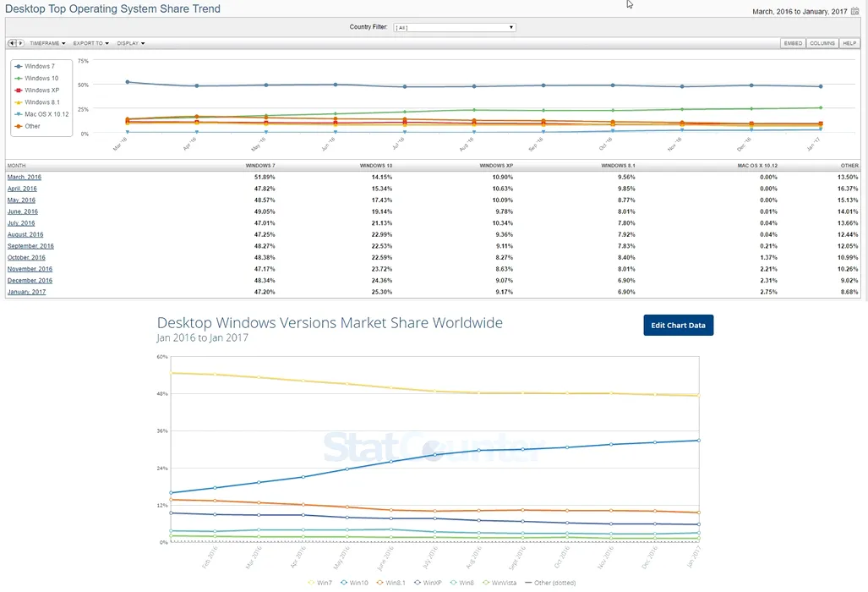This screenshot has width=868, height=592.
Task: Open the January, 2017 link
Action: pos(26,292)
